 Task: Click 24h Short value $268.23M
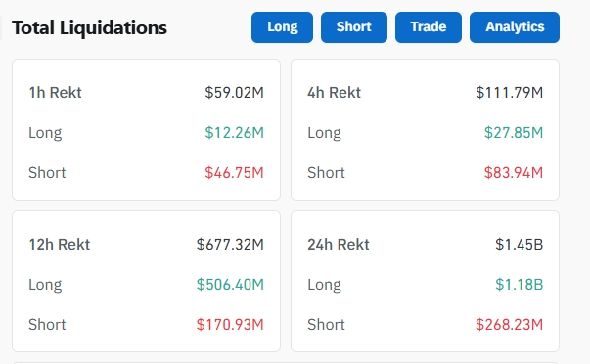coord(509,325)
